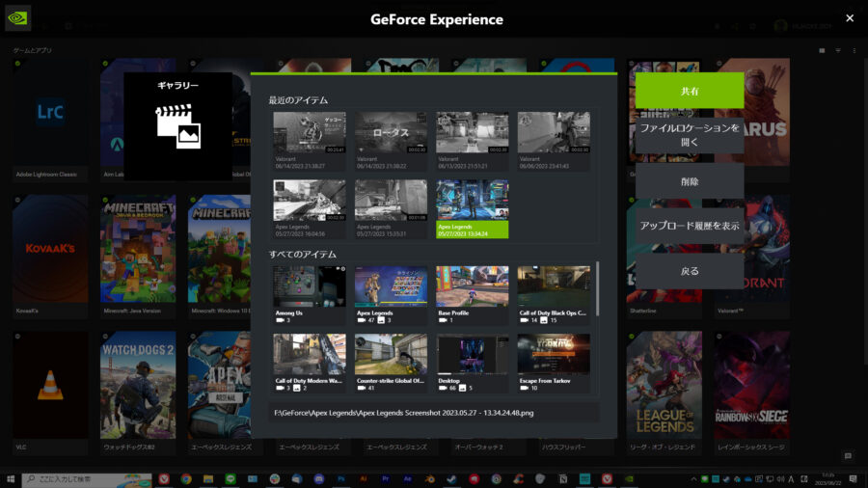Select Valorant clip dated 06/13/2023
The image size is (868, 488).
(x=472, y=141)
